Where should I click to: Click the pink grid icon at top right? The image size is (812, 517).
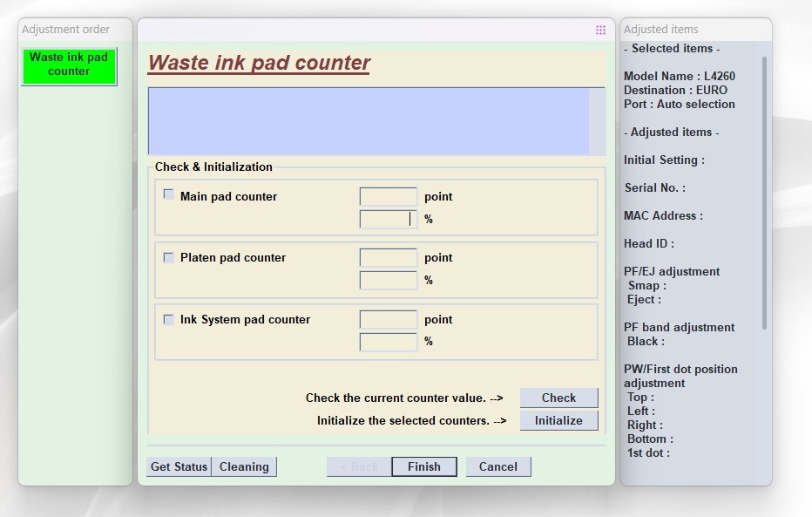pos(600,30)
